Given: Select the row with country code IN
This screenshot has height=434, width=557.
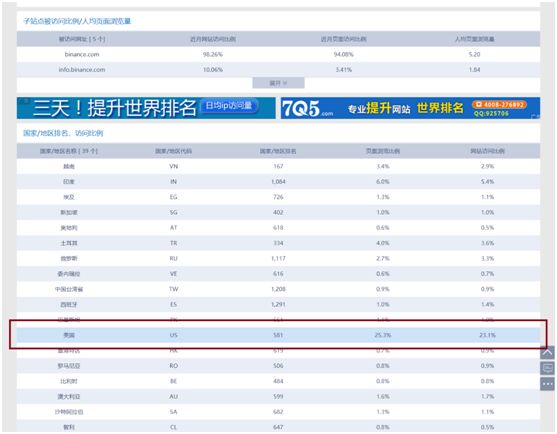Looking at the screenshot, I should click(278, 181).
